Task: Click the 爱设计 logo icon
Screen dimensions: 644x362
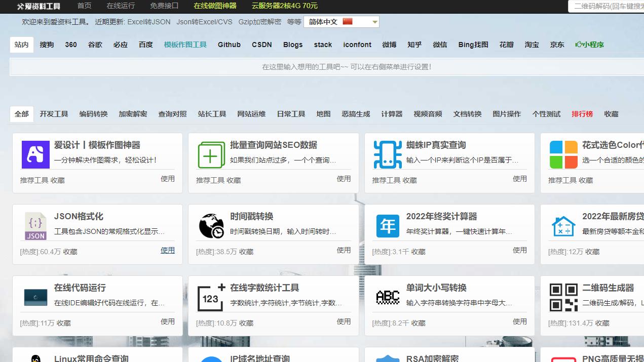Action: tap(35, 155)
